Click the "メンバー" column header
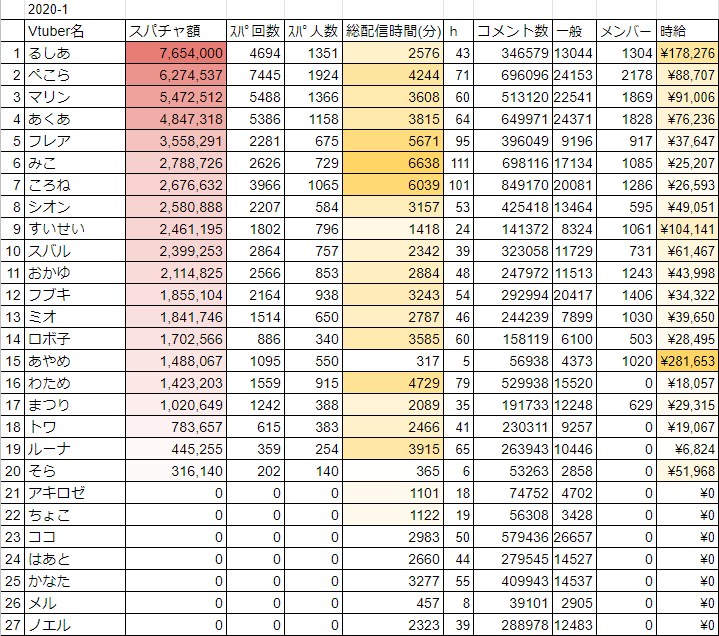The height and width of the screenshot is (636, 719). 627,31
